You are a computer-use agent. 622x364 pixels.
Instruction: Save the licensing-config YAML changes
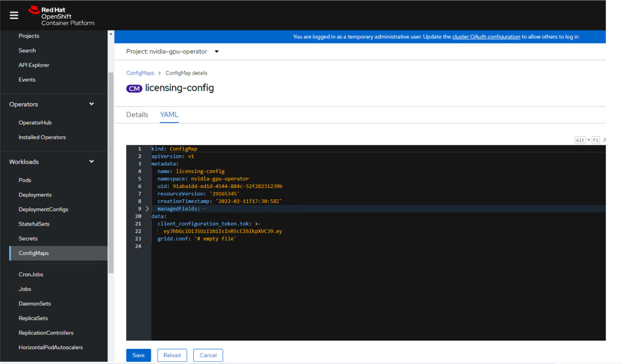click(138, 355)
